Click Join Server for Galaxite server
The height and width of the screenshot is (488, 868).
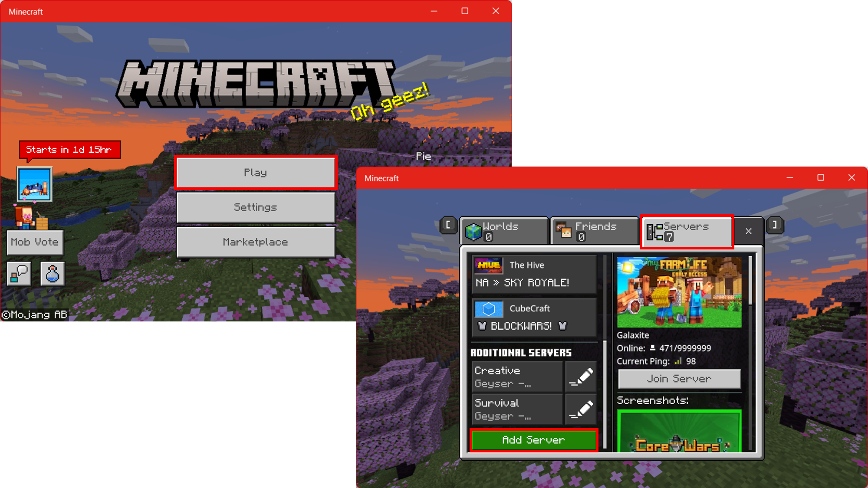point(679,378)
